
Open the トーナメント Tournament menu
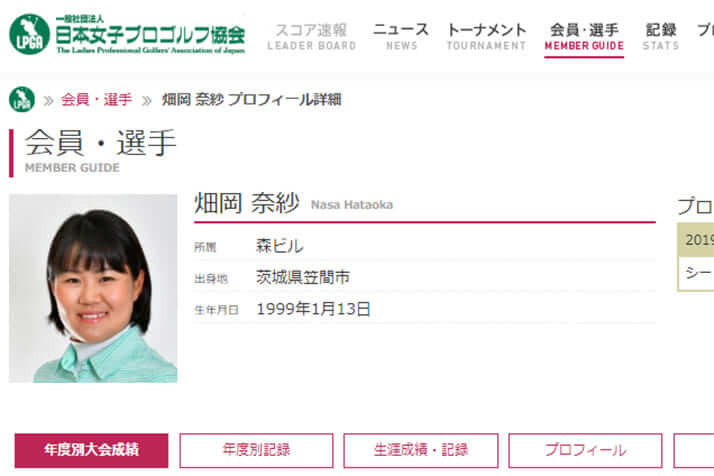486,36
